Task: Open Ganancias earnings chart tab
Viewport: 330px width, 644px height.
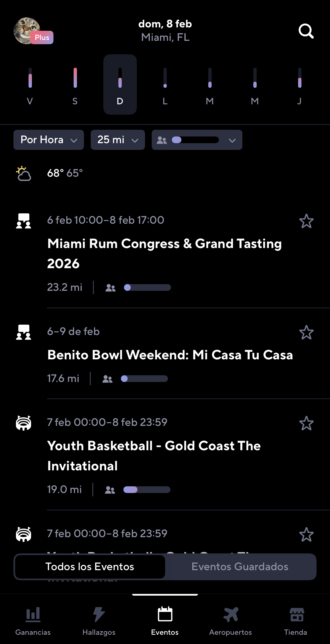Action: coord(33,620)
